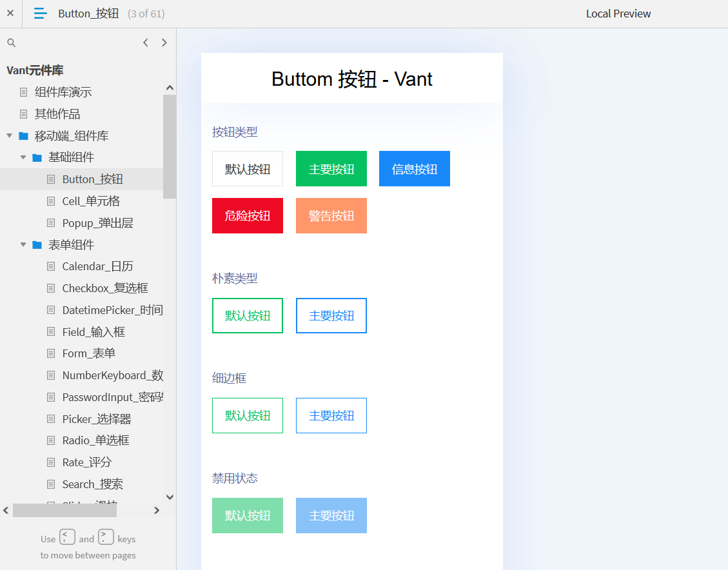
Task: Open the 组件库演示 page
Action: pos(63,92)
